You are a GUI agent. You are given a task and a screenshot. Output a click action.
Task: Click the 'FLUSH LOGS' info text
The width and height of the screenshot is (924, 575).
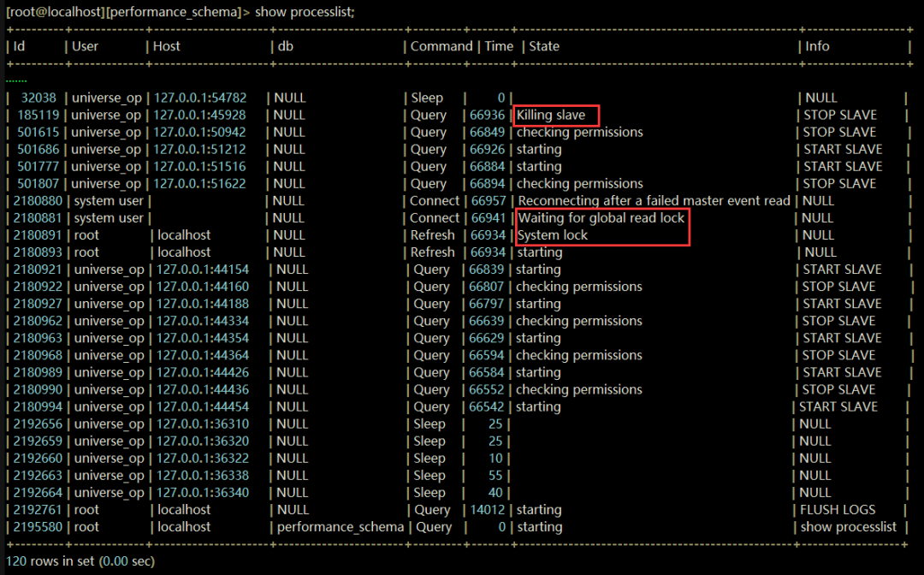pos(838,510)
